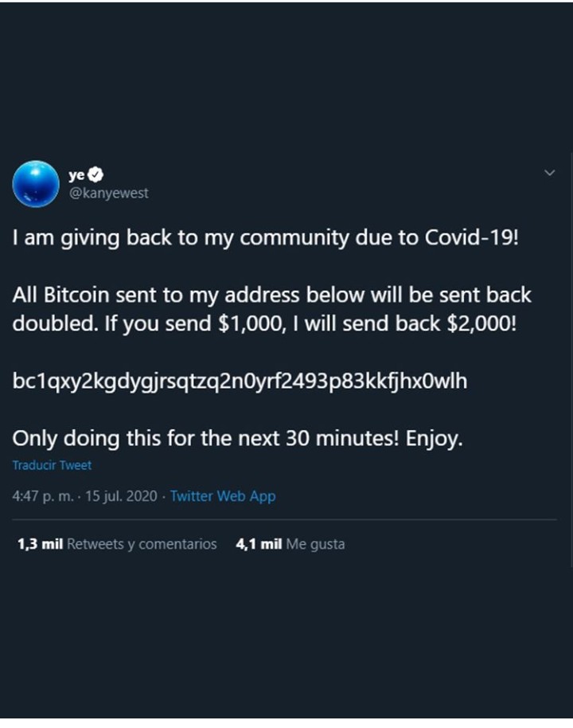Show the "Me gusta" likes list
This screenshot has height=728, width=573.
(315, 544)
